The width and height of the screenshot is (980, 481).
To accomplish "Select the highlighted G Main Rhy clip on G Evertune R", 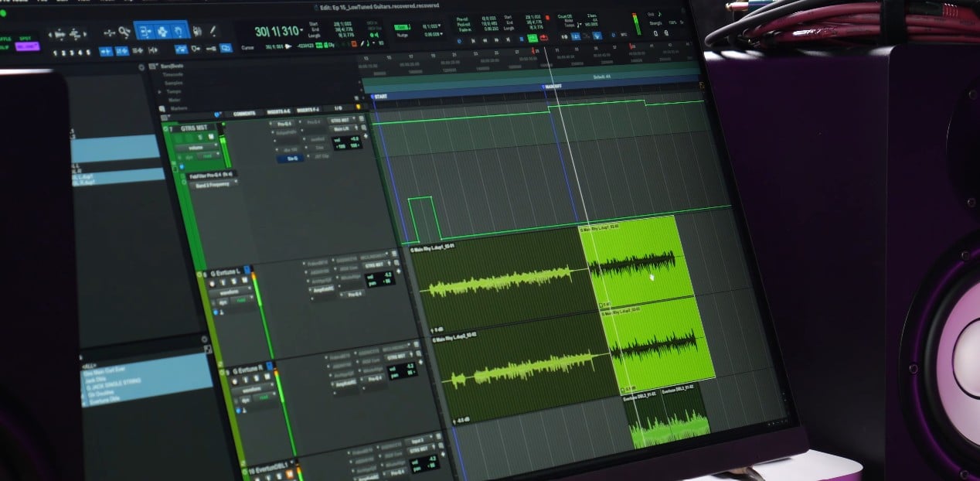I will [658, 345].
